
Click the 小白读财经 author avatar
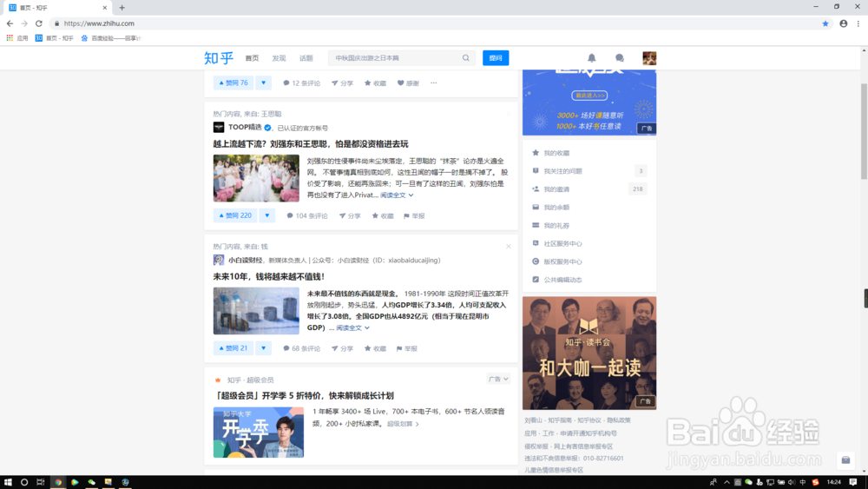219,260
